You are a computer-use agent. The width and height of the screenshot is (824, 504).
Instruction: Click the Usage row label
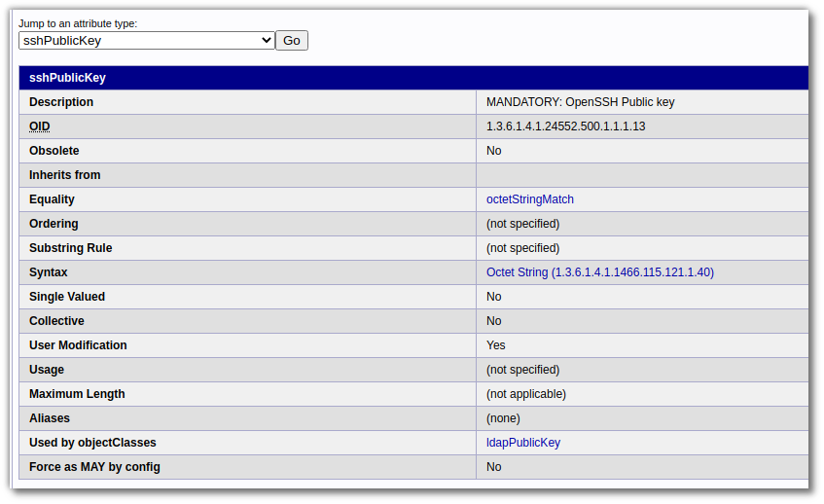pyautogui.click(x=47, y=370)
